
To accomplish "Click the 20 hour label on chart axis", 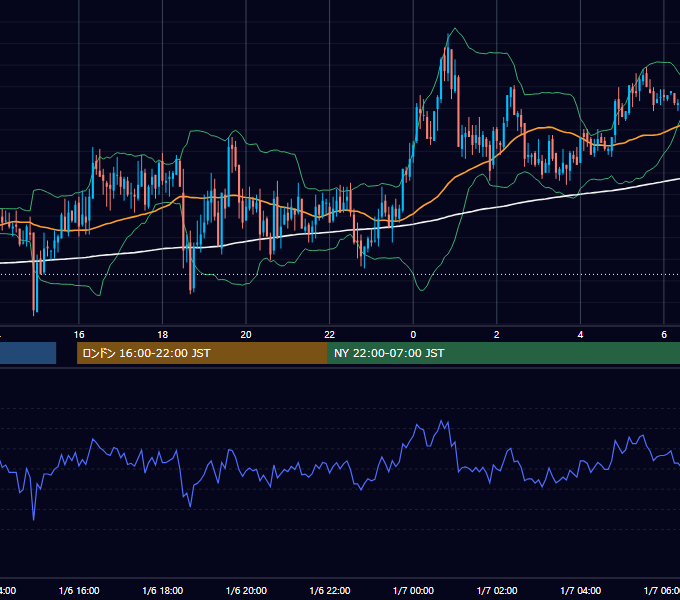I will pos(246,335).
